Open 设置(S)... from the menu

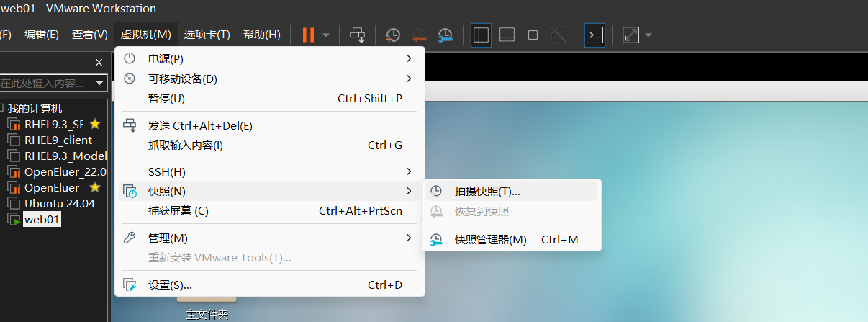tap(270, 285)
